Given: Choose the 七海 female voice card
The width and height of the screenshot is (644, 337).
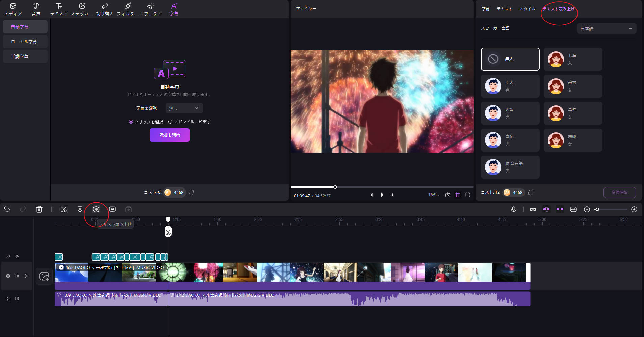Looking at the screenshot, I should tap(573, 59).
